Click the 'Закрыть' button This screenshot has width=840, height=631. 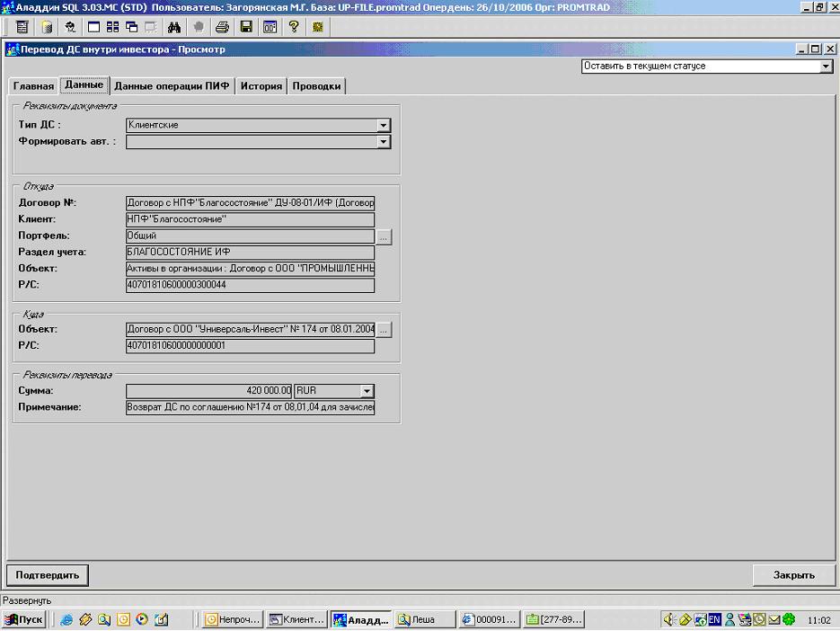(793, 575)
